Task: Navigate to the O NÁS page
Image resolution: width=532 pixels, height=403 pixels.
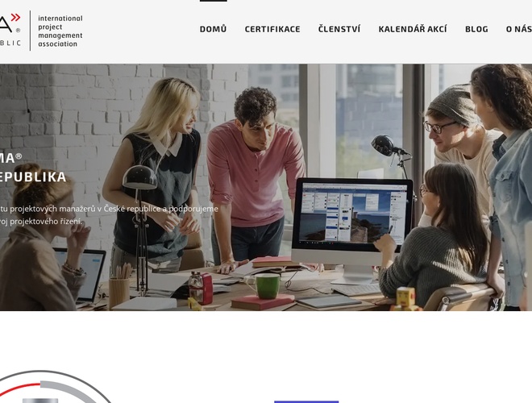Action: click(x=519, y=29)
